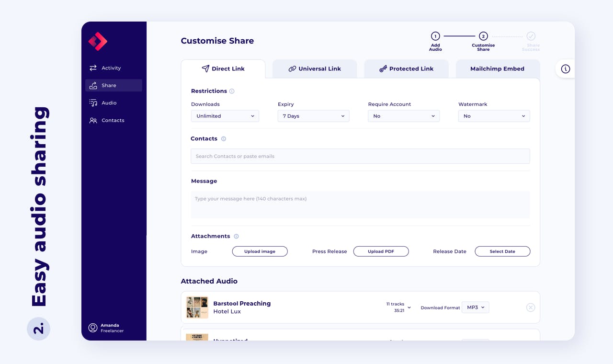The width and height of the screenshot is (613, 364).
Task: Click the Contacts people icon
Action: (x=93, y=120)
